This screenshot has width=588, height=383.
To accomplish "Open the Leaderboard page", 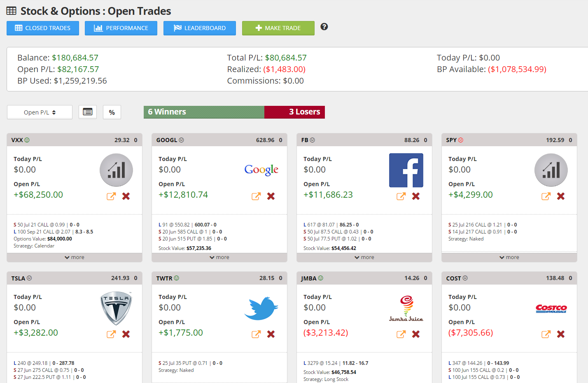I will (200, 28).
